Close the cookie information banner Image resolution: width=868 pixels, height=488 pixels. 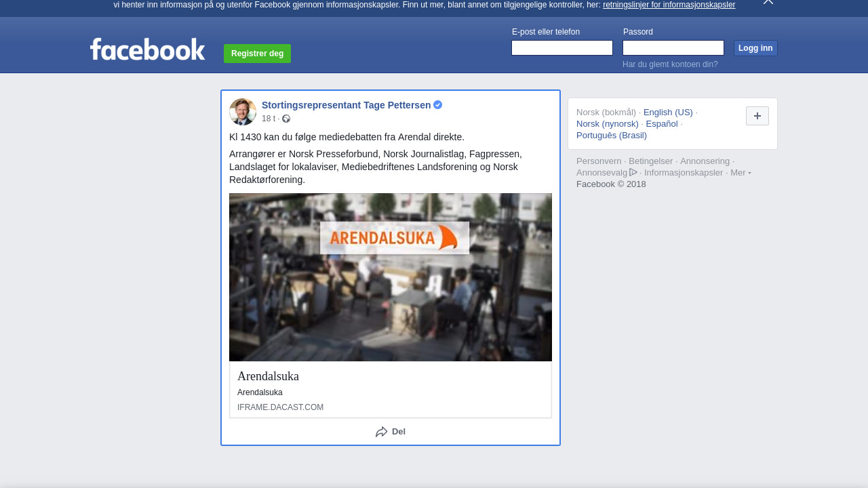coord(768,2)
